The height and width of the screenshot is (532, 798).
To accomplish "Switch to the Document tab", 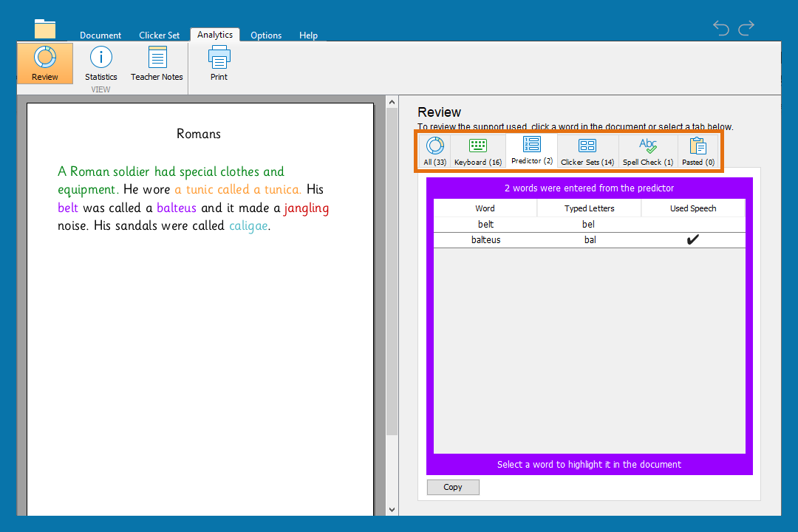I will pos(100,35).
